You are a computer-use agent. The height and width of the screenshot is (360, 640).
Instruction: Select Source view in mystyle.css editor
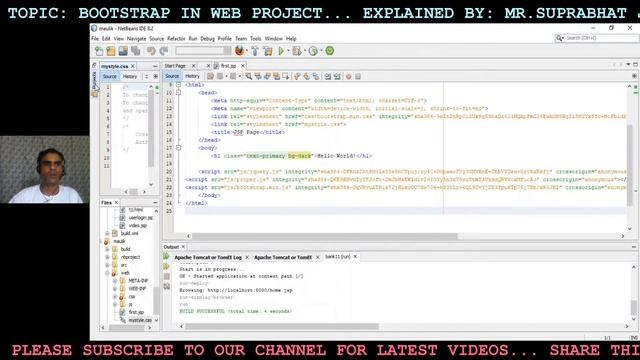point(109,76)
